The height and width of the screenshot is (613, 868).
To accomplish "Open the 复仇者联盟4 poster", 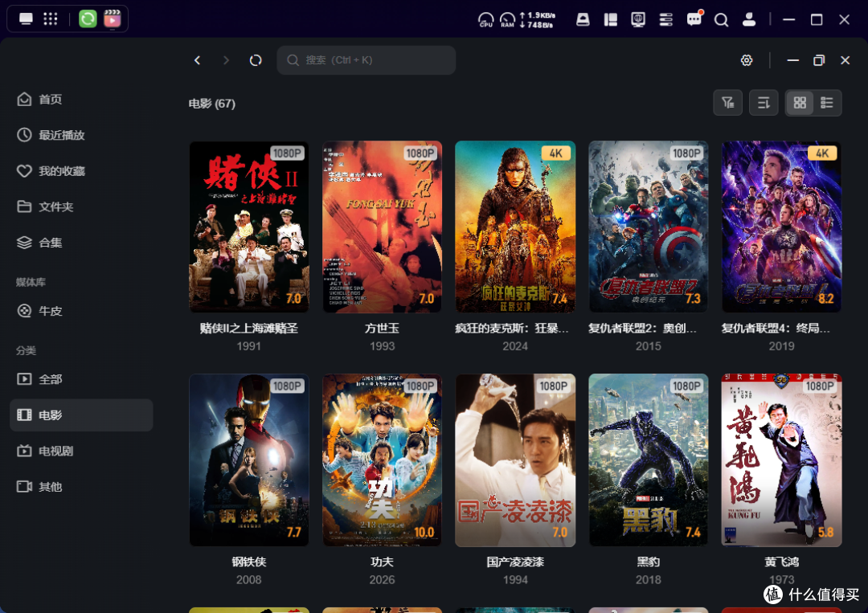I will coord(782,227).
